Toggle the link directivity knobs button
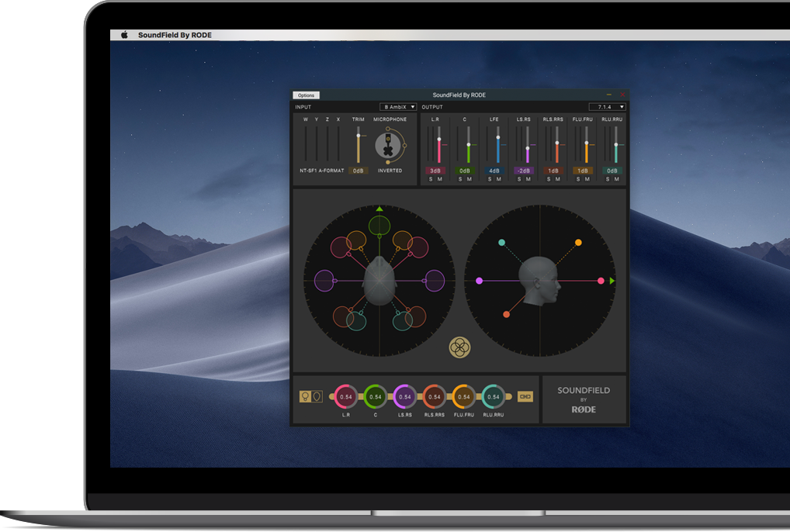Image resolution: width=790 pixels, height=532 pixels. click(x=525, y=396)
